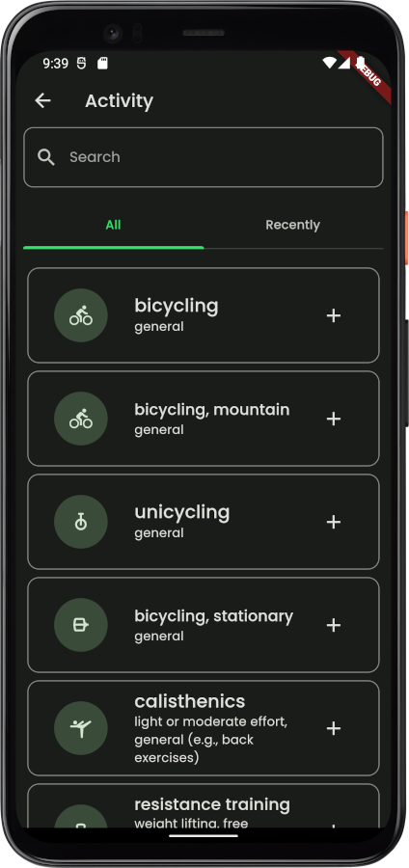The width and height of the screenshot is (409, 868).
Task: Select the resistance training activity title
Action: click(x=212, y=804)
